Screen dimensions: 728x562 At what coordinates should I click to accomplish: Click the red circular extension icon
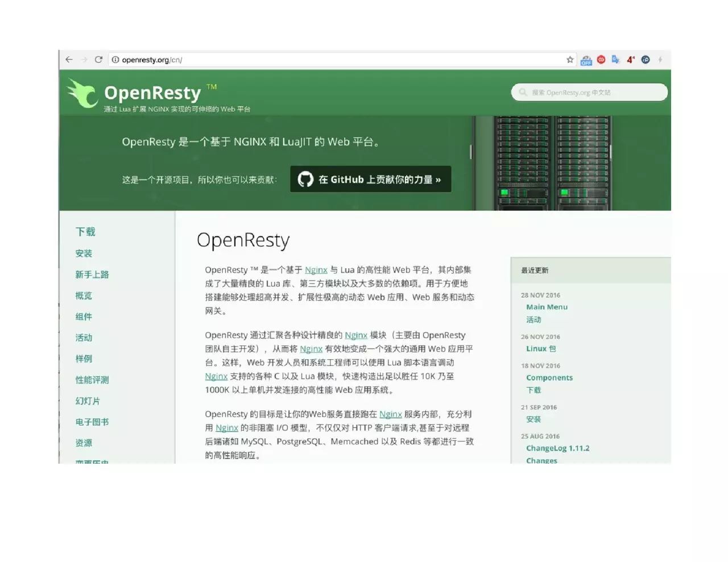(601, 60)
